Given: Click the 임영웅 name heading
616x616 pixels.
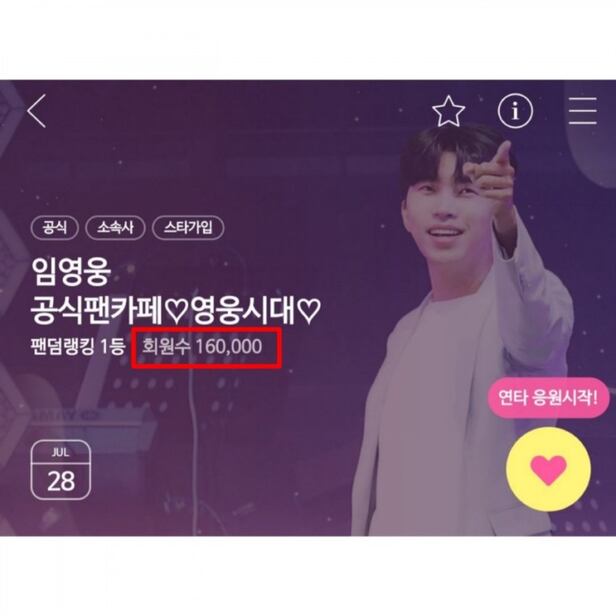Looking at the screenshot, I should click(x=71, y=272).
